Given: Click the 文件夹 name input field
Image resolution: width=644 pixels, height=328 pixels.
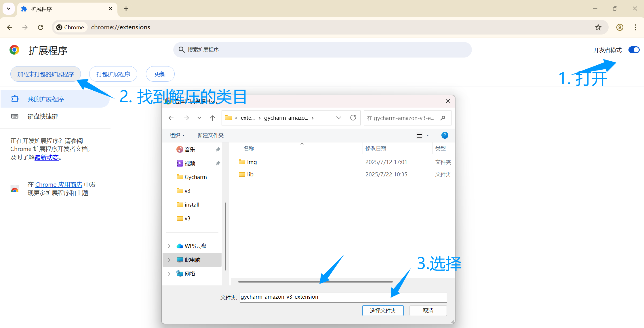Looking at the screenshot, I should point(343,297).
